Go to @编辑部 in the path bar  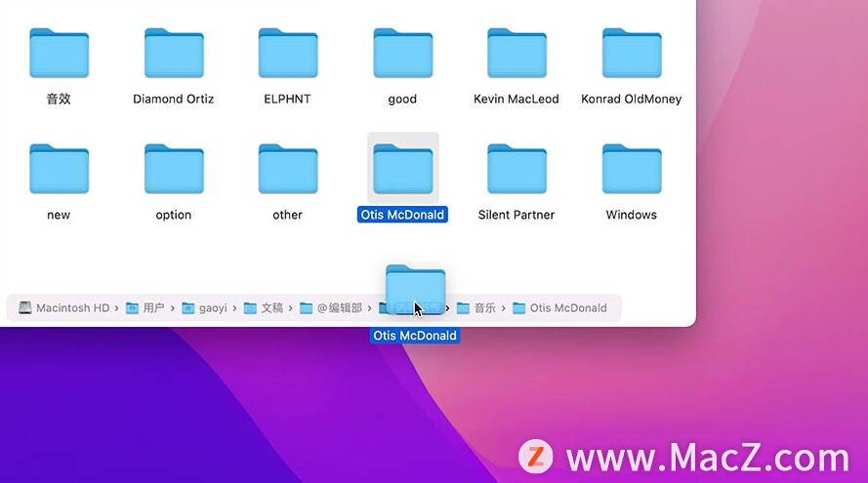pos(331,307)
